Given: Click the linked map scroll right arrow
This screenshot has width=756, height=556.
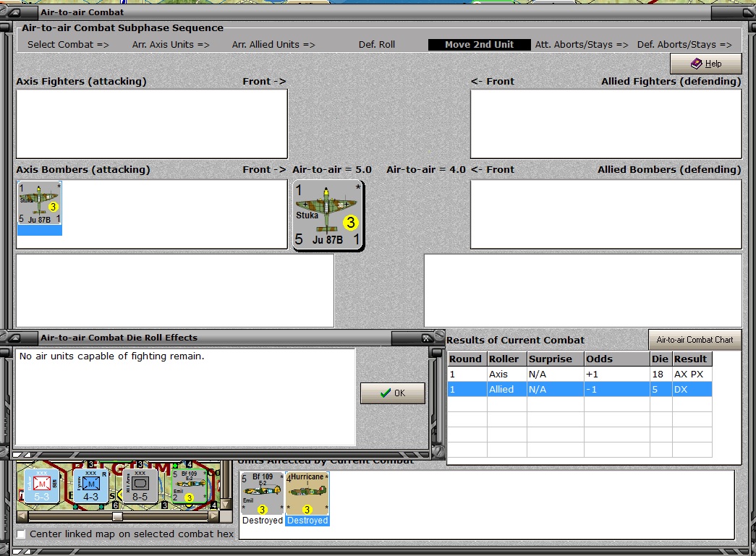Looking at the screenshot, I should (x=213, y=516).
